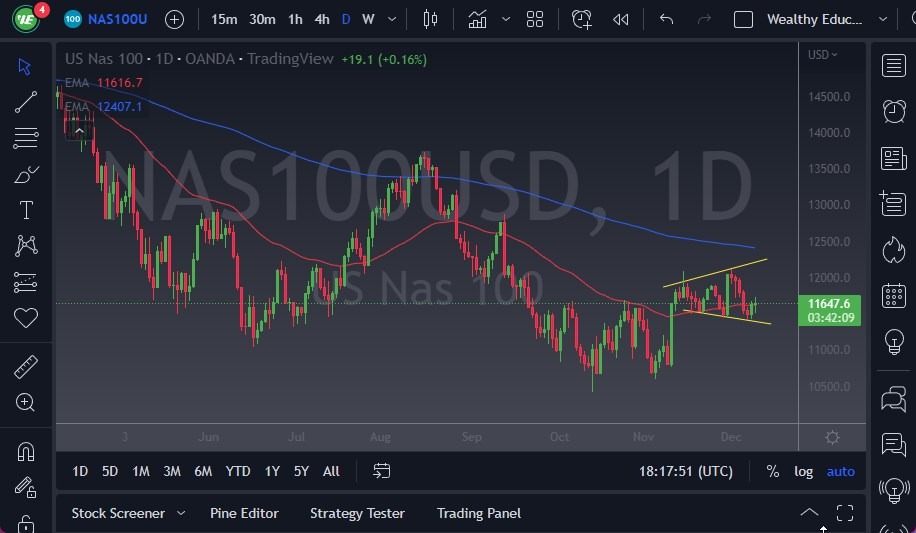Select the cursor arrow tool
The width and height of the screenshot is (916, 533).
pos(25,66)
